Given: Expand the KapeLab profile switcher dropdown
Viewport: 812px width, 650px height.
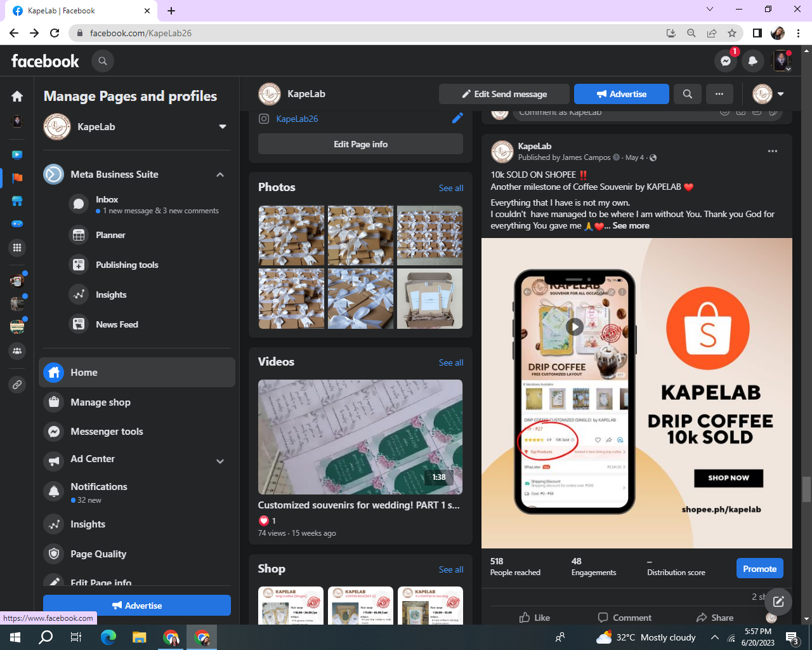Looking at the screenshot, I should point(223,126).
